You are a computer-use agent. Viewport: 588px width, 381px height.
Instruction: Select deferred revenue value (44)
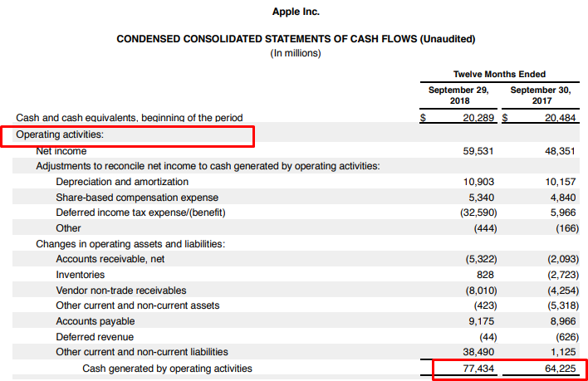[488, 337]
